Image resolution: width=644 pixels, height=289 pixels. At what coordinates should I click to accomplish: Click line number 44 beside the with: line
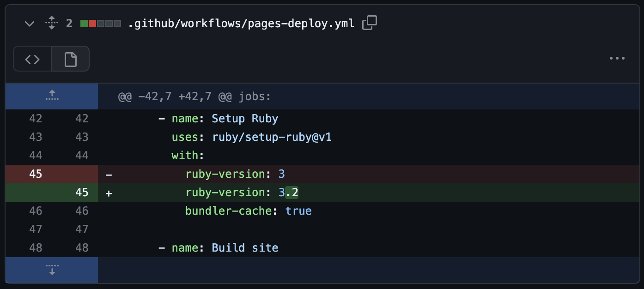pyautogui.click(x=36, y=155)
